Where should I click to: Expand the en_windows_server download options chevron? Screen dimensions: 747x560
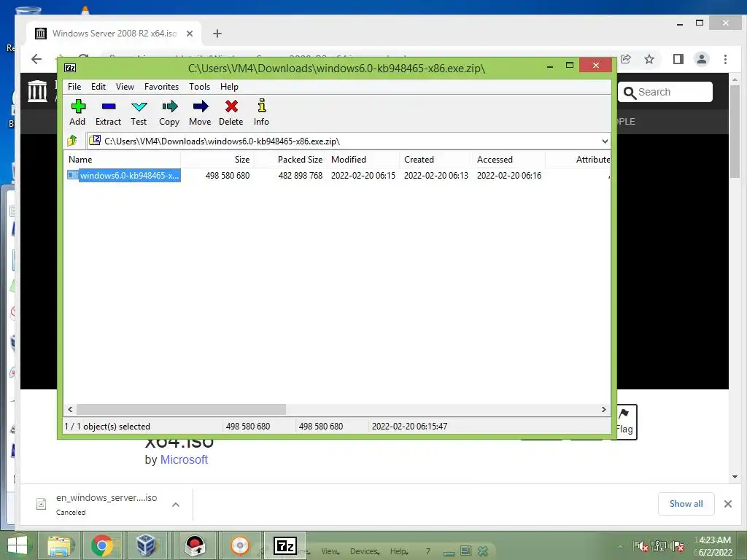tap(176, 505)
